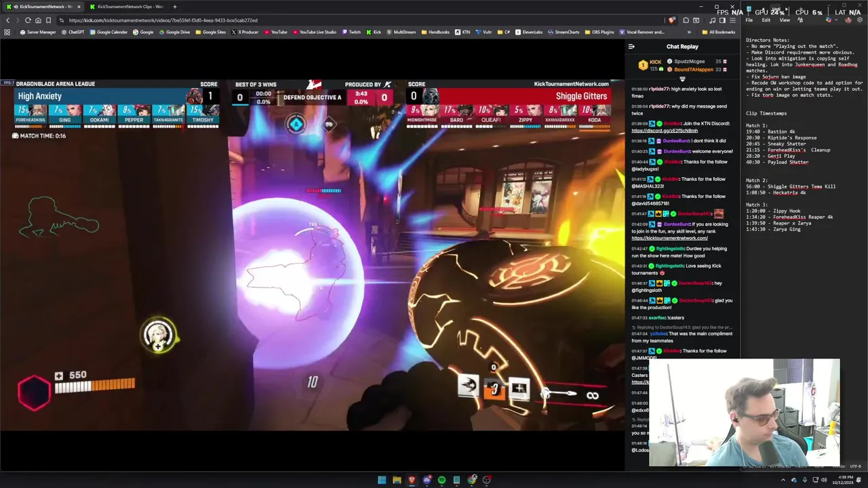Reload the Kick video page

(x=28, y=20)
